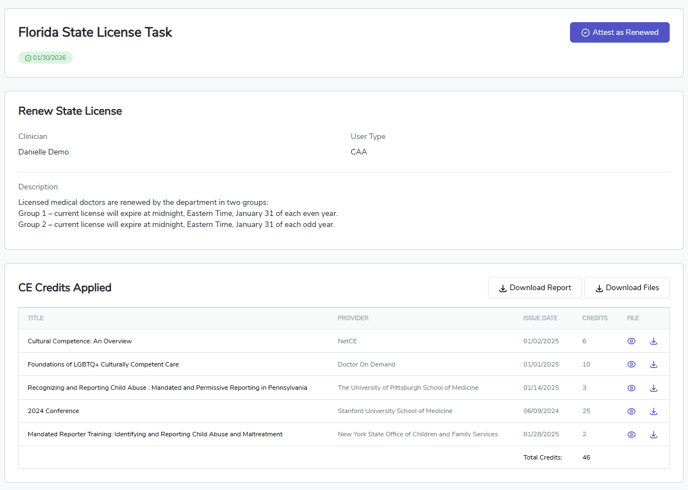
Task: View file for Cultural Competence: An Overview
Action: tap(631, 341)
